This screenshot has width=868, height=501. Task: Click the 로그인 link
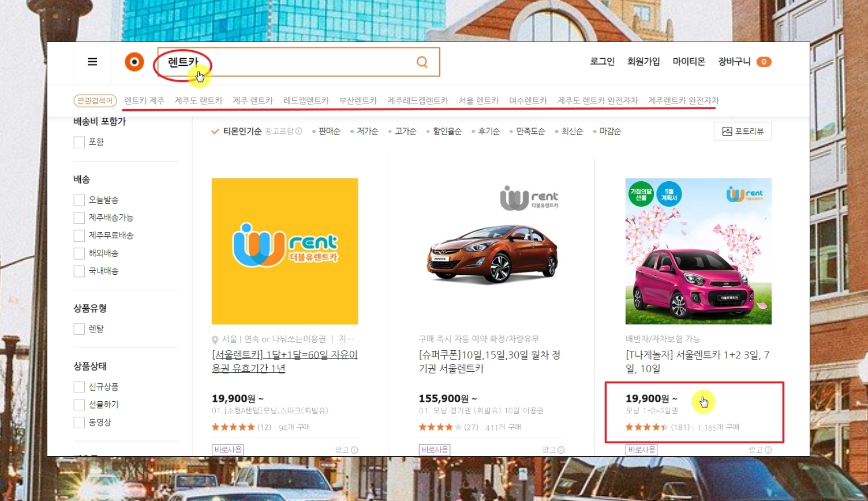pos(602,62)
